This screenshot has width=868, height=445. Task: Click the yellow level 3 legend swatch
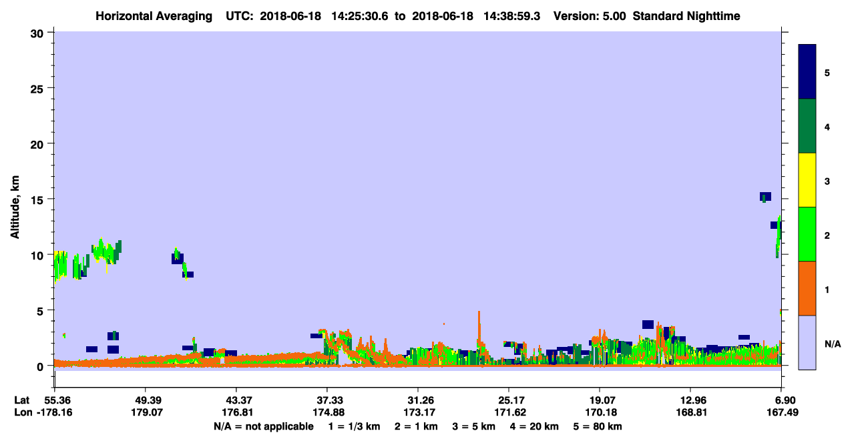[807, 180]
